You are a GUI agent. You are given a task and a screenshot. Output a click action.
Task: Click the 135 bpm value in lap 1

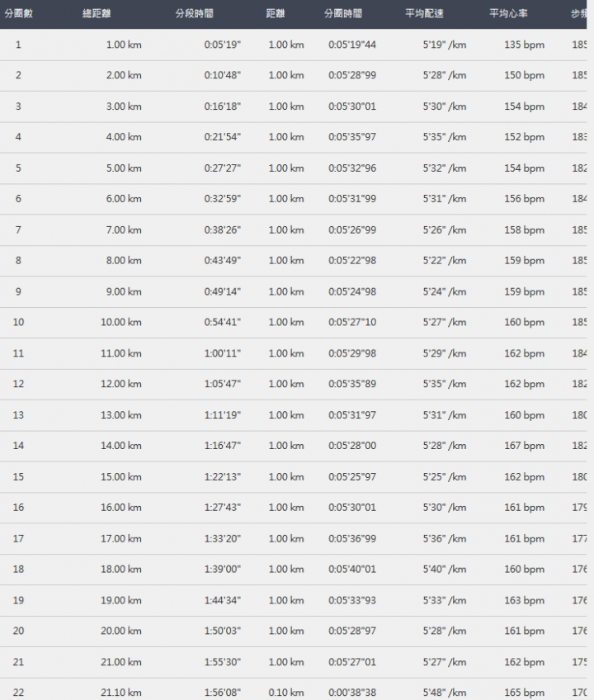(x=524, y=45)
